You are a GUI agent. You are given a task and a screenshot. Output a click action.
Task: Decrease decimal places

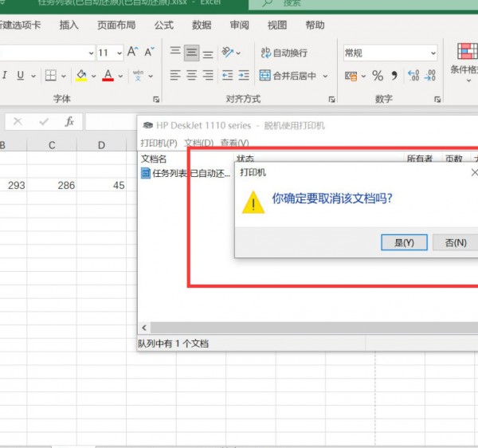(x=430, y=75)
